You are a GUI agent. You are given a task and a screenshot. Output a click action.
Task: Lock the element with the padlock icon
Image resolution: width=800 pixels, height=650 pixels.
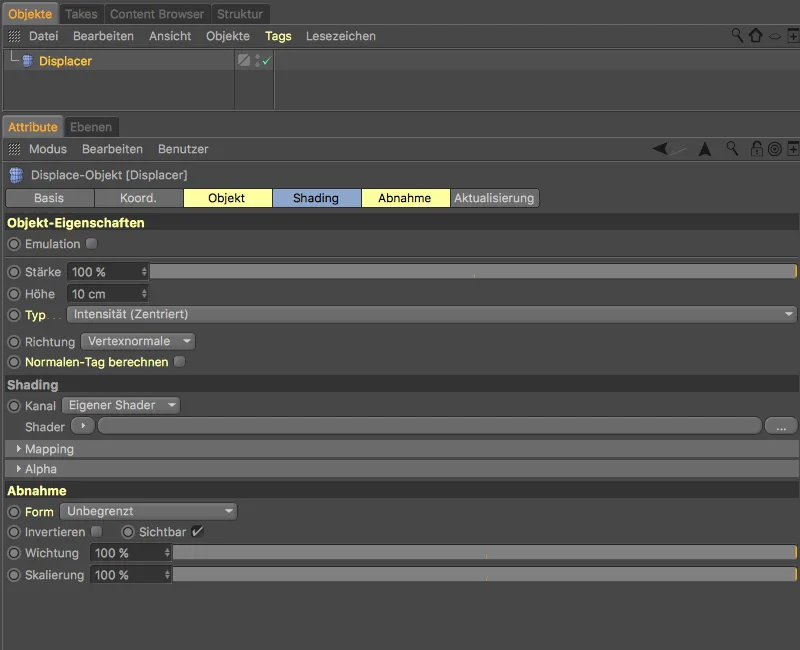click(x=757, y=148)
